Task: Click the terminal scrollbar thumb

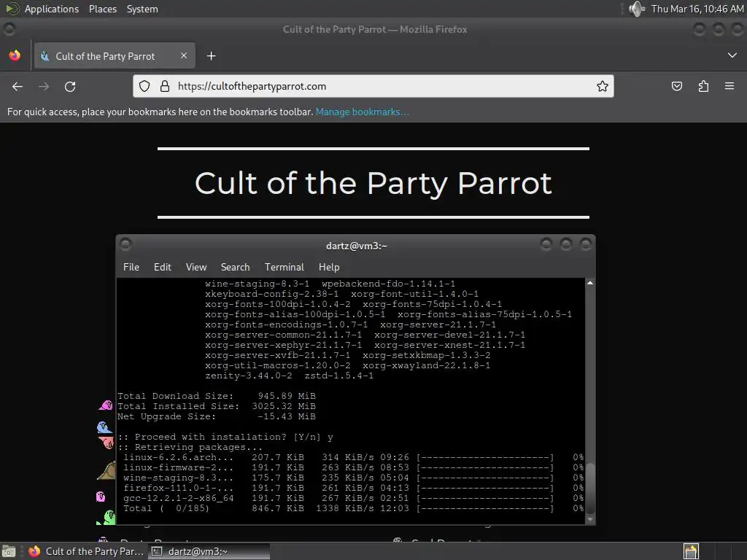Action: pyautogui.click(x=589, y=488)
